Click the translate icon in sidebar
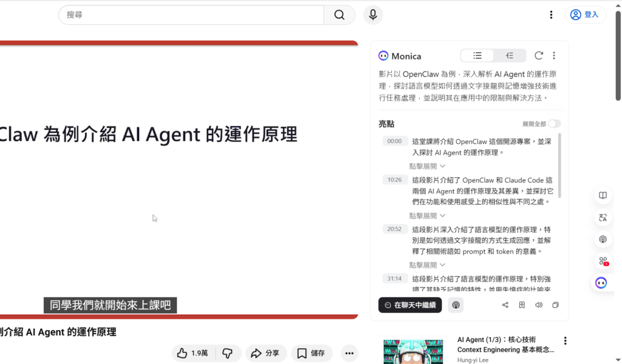Viewport: 622px width, 364px height. [603, 217]
